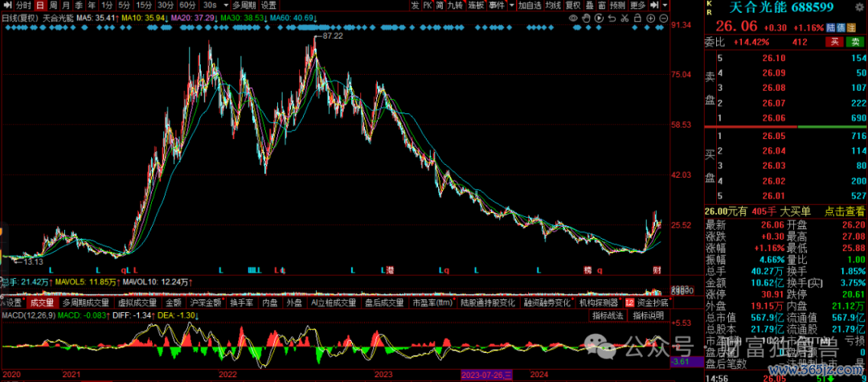Toggle the padlock lock icon

point(637,18)
